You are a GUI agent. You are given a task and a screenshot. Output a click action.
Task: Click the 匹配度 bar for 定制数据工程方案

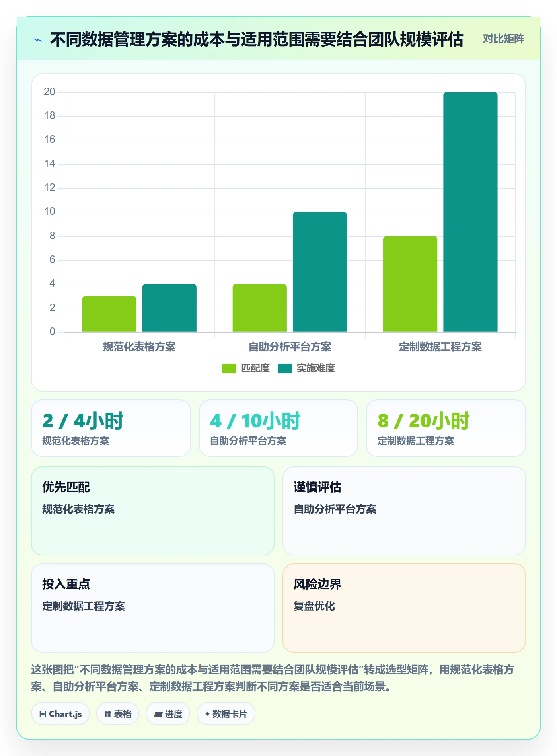tap(410, 284)
